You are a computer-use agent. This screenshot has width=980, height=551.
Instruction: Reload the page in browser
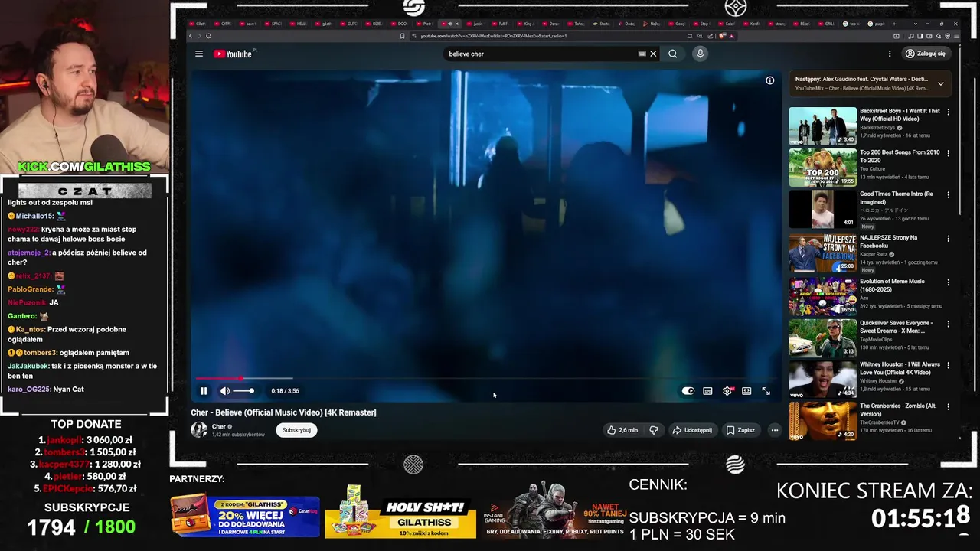tap(208, 36)
